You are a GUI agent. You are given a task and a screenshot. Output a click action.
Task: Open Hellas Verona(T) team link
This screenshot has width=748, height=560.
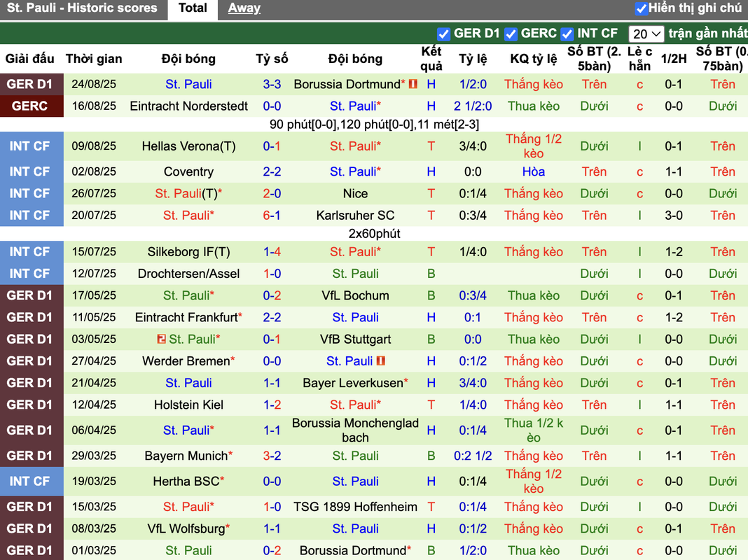tap(188, 146)
